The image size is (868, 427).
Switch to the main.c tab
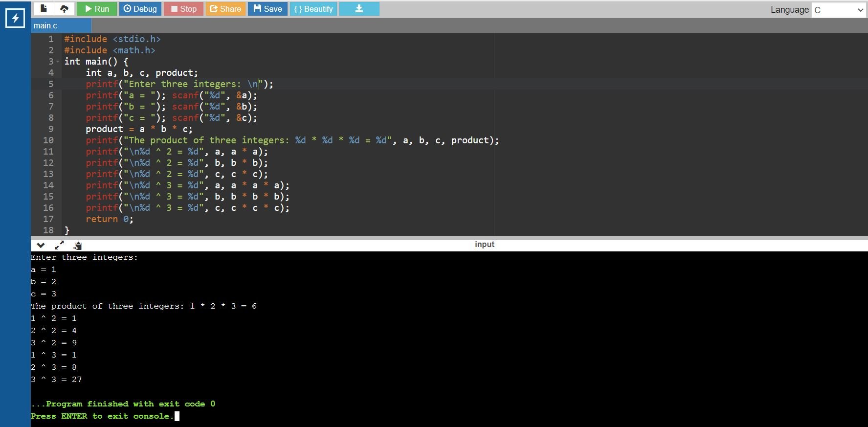[x=45, y=25]
